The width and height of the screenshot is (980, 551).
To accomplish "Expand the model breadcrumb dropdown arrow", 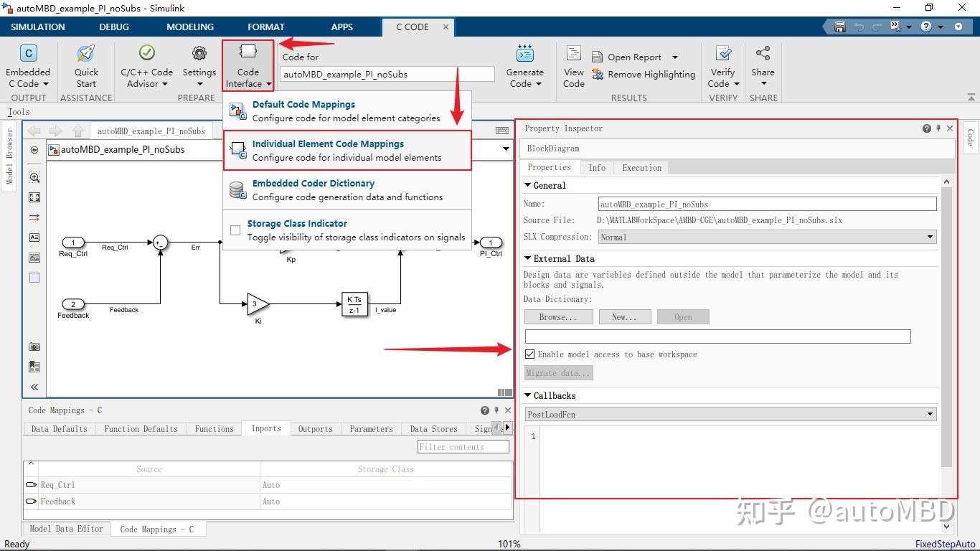I will [506, 149].
